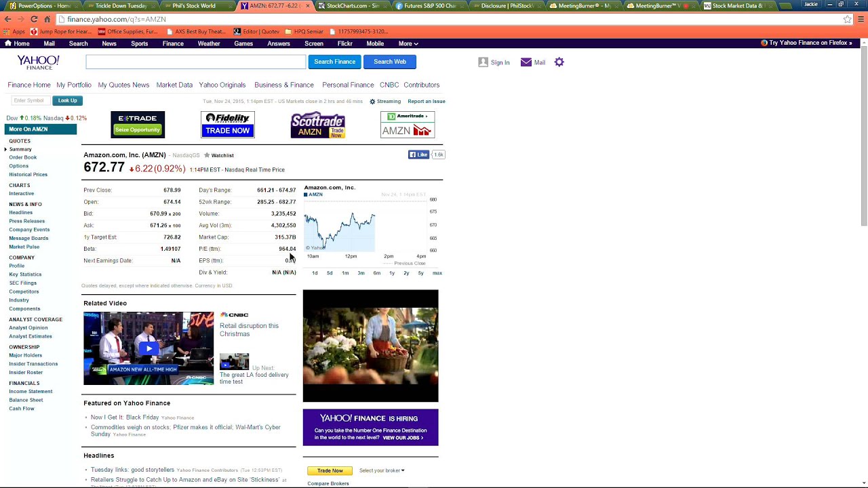Image resolution: width=868 pixels, height=488 pixels.
Task: Reload the page with refresh icon
Action: [34, 19]
